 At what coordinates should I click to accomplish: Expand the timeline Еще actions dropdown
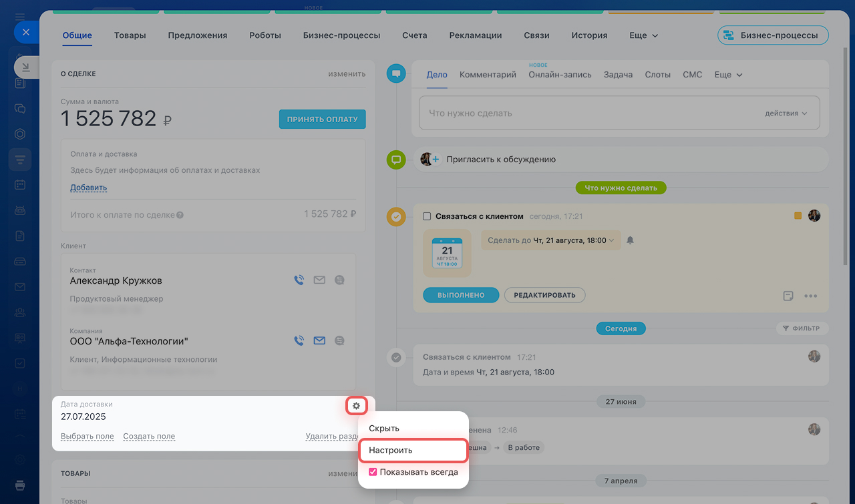point(728,75)
